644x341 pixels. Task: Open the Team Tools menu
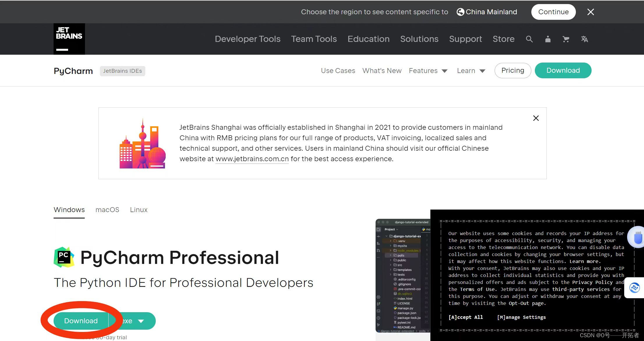pos(314,39)
